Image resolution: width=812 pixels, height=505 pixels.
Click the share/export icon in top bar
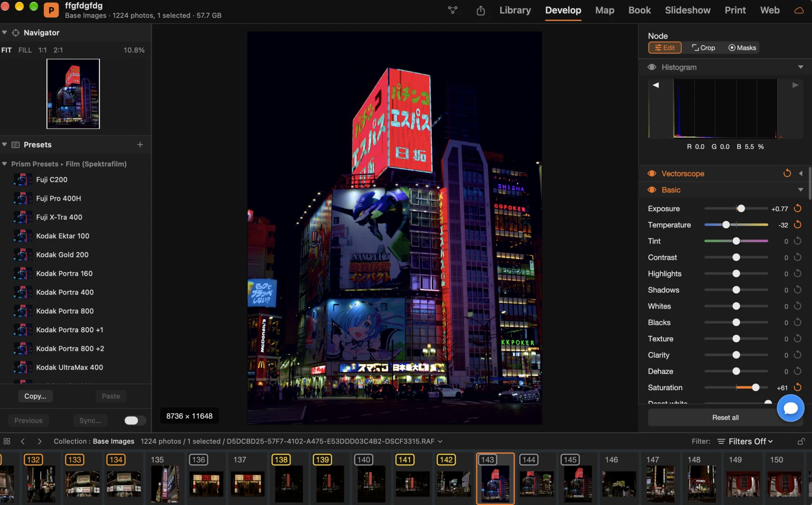pos(480,10)
